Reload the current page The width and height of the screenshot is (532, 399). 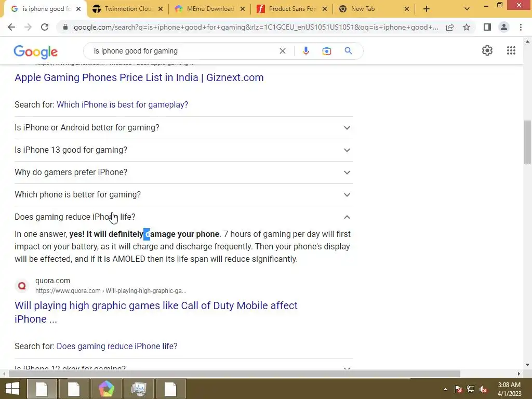pos(45,27)
